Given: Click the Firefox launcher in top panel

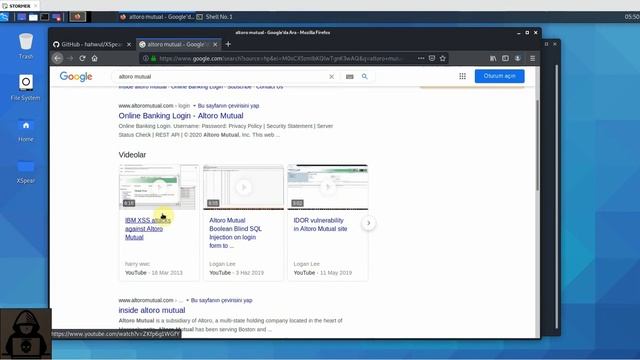Looking at the screenshot, I should [77, 17].
